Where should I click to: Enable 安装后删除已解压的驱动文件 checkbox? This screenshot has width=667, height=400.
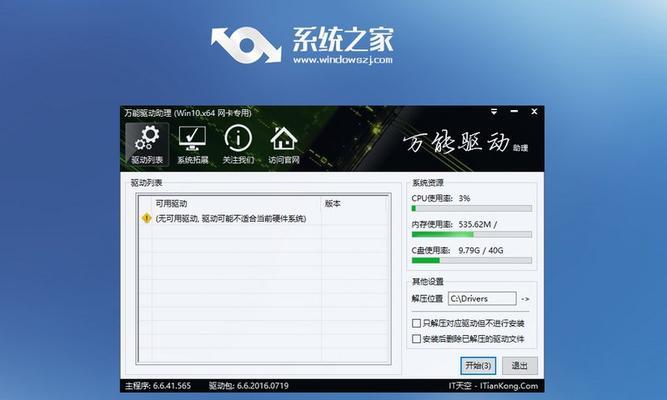click(416, 339)
